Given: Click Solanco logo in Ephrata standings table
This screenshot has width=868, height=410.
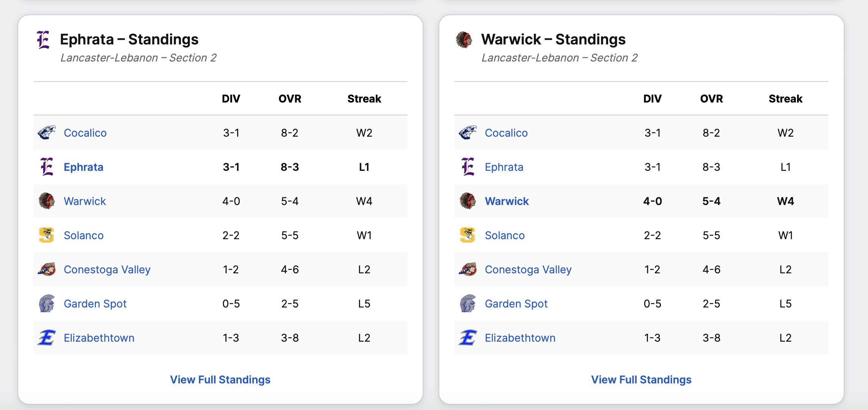Looking at the screenshot, I should click(47, 235).
